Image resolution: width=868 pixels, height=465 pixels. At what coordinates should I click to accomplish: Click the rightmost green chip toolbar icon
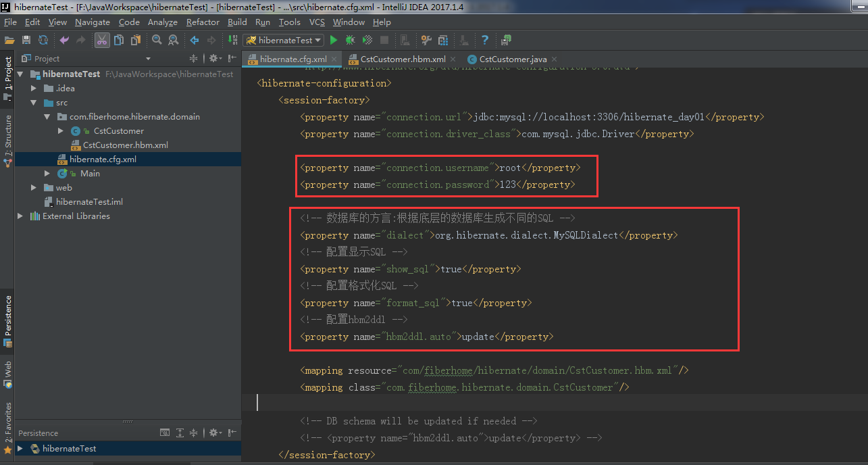(x=507, y=41)
